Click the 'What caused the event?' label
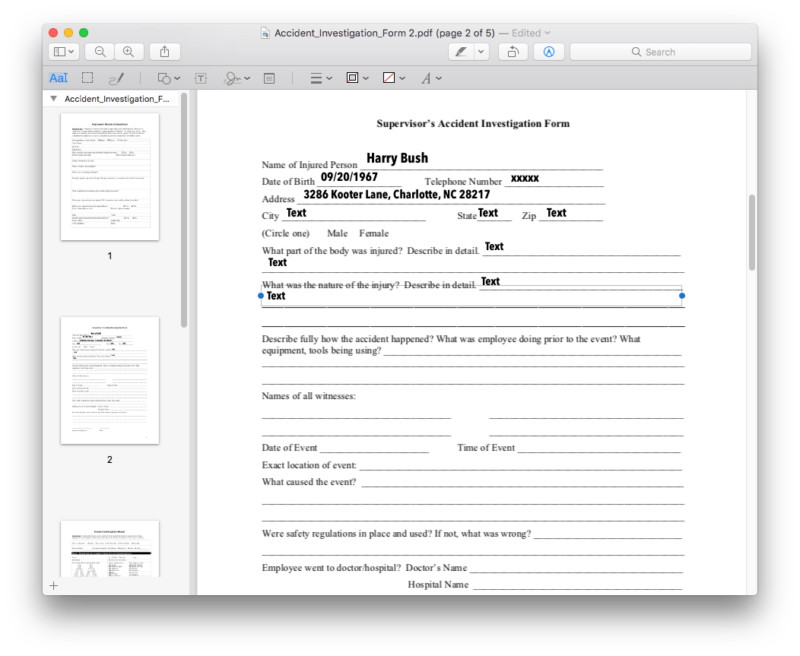800x656 pixels. [309, 482]
